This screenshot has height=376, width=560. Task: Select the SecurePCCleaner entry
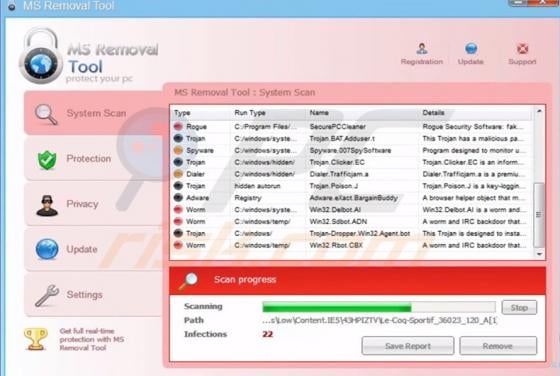coord(338,126)
